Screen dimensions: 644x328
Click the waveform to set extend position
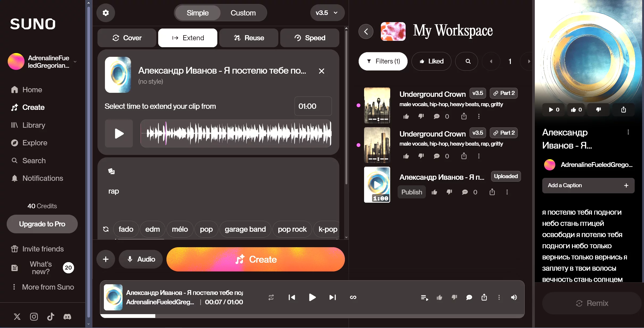236,133
